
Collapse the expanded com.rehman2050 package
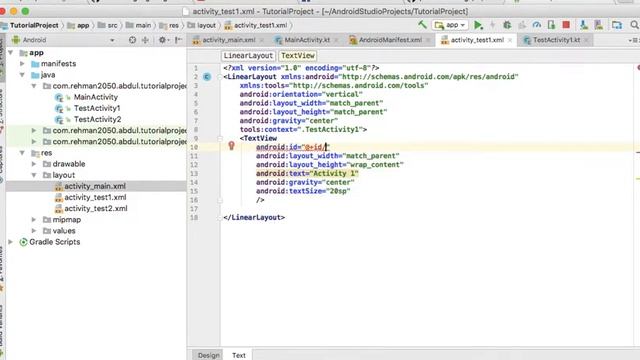tap(34, 86)
